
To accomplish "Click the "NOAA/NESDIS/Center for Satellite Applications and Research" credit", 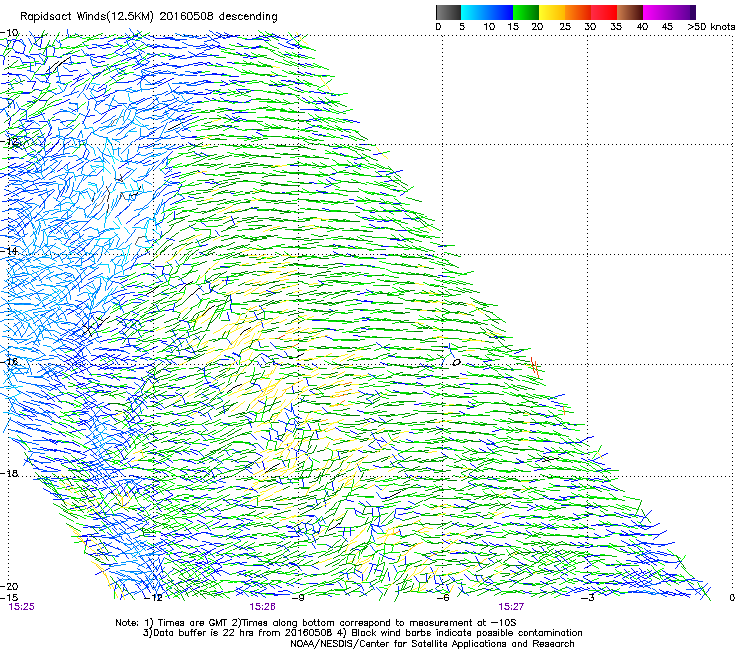I will tap(432, 644).
